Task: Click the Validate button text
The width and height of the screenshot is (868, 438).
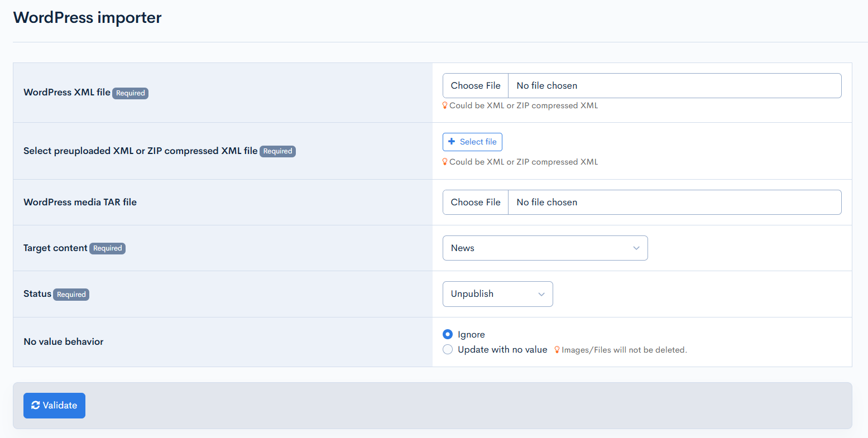Action: tap(60, 406)
